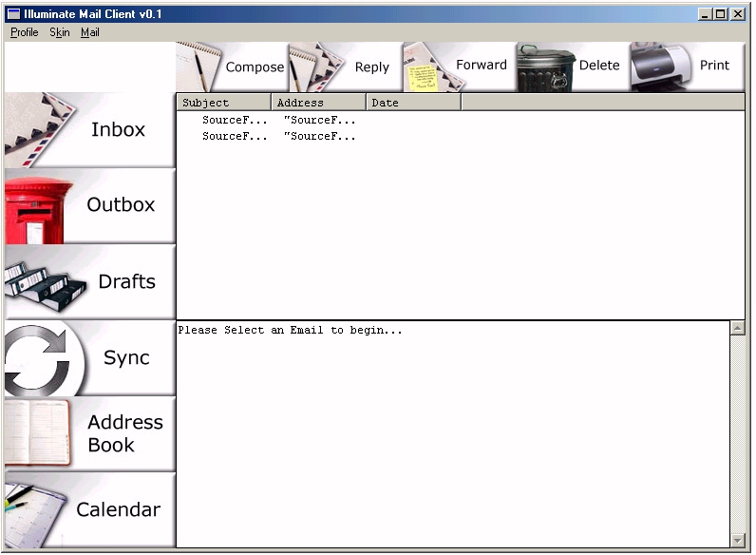The width and height of the screenshot is (756, 555).
Task: Open the Inbox folder
Action: pos(89,130)
